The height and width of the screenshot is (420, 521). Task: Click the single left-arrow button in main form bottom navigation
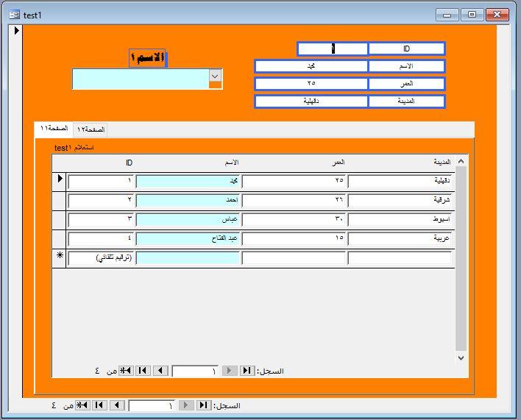[117, 405]
